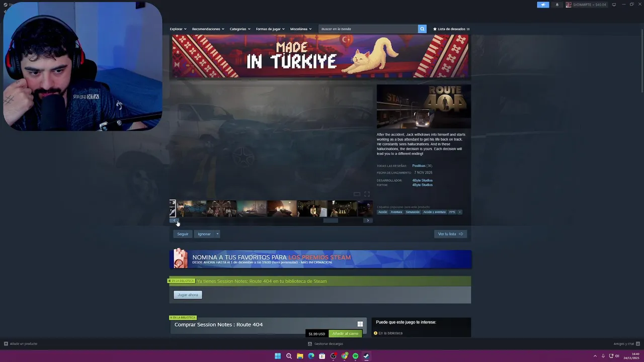Select the Simulación tag
This screenshot has width=644, height=362.
[x=413, y=212]
